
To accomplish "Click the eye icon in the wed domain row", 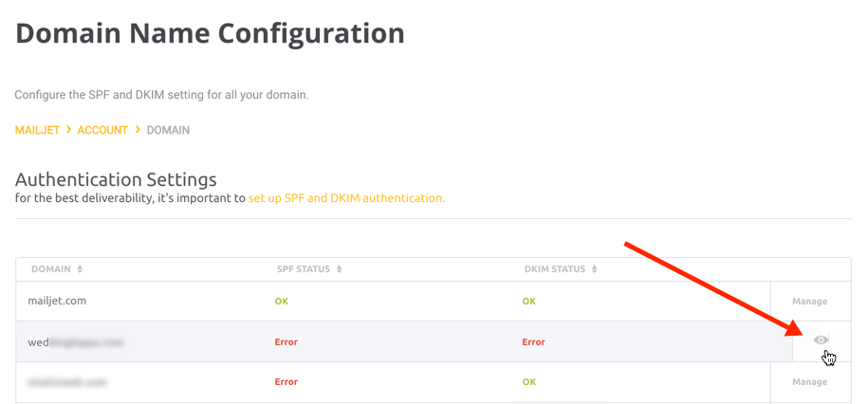I will click(821, 340).
